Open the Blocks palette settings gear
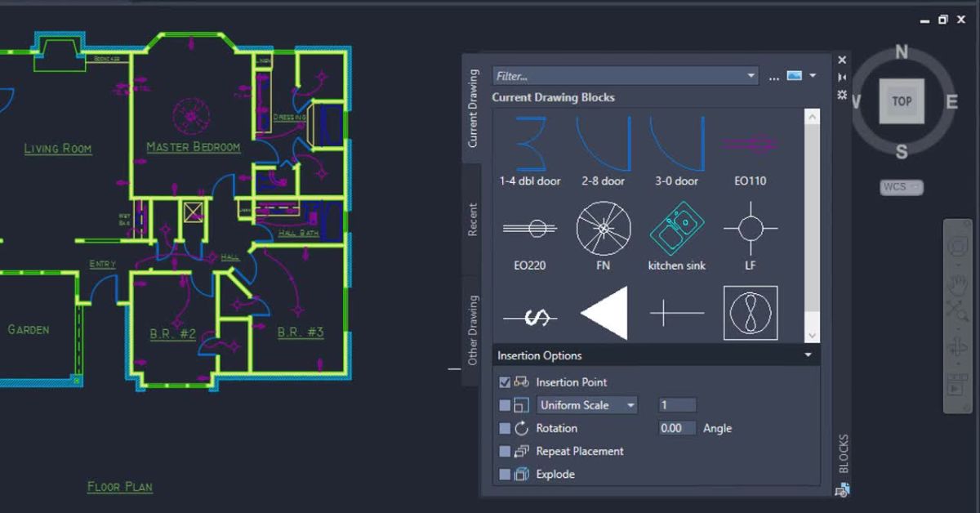This screenshot has width=980, height=513. coord(841,95)
